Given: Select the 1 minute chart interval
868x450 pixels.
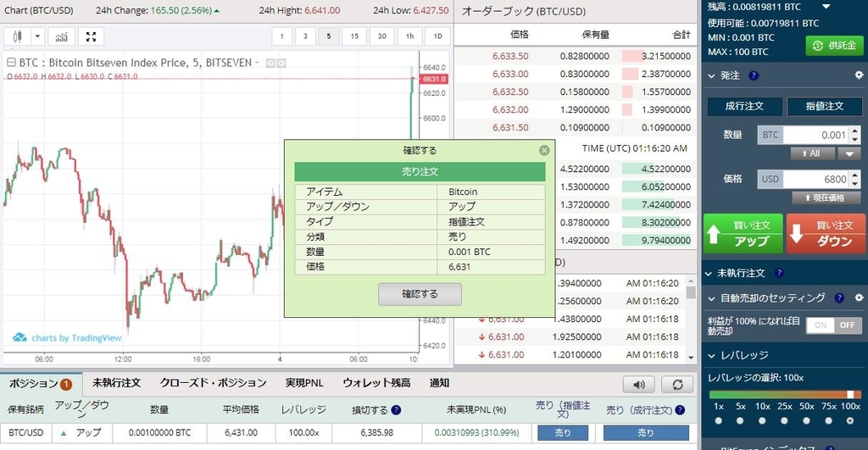Looking at the screenshot, I should coord(281,36).
